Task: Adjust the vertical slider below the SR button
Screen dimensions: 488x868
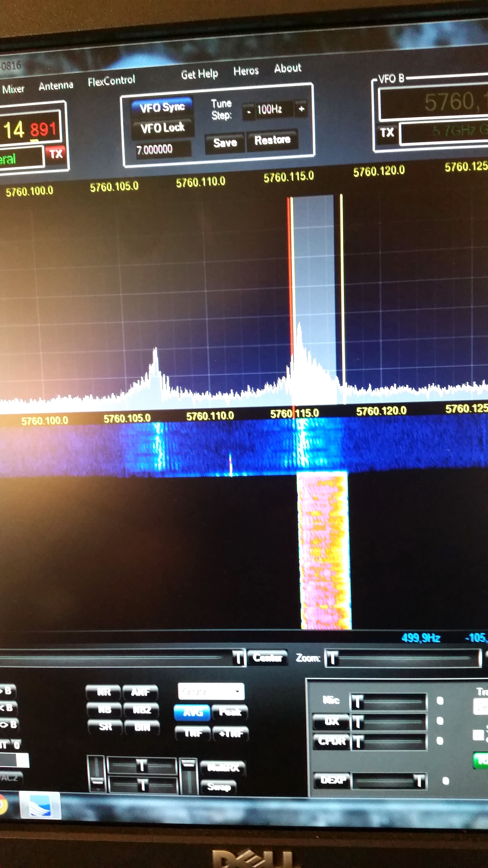Action: [x=97, y=773]
